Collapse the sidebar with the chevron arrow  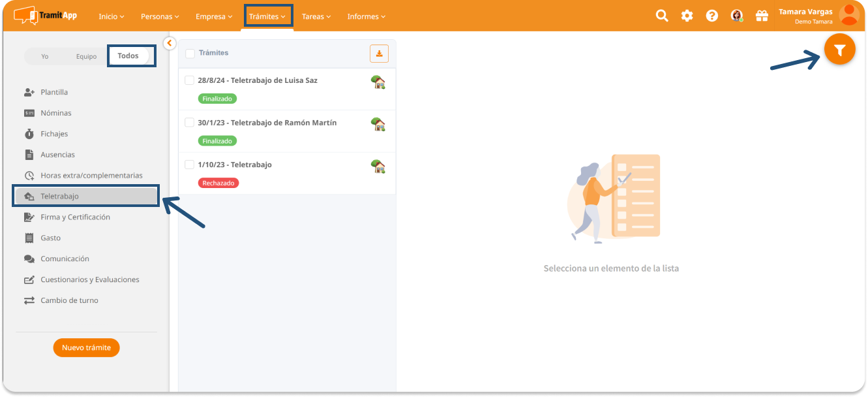(169, 43)
